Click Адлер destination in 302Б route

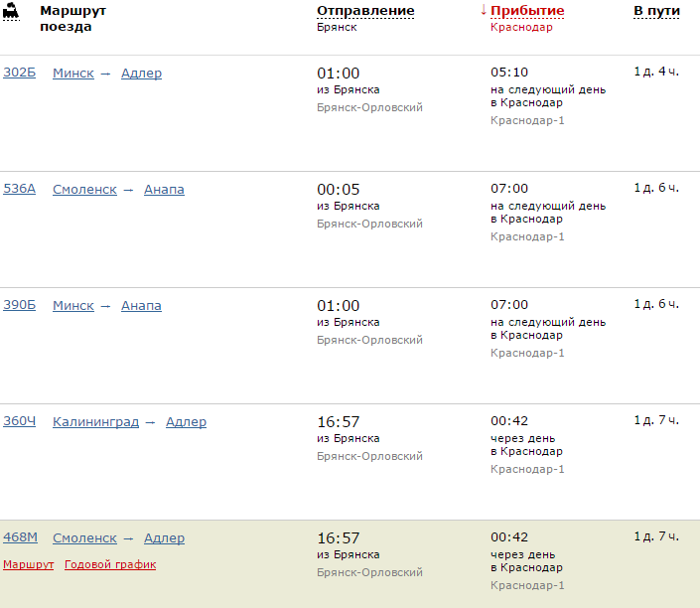[141, 74]
